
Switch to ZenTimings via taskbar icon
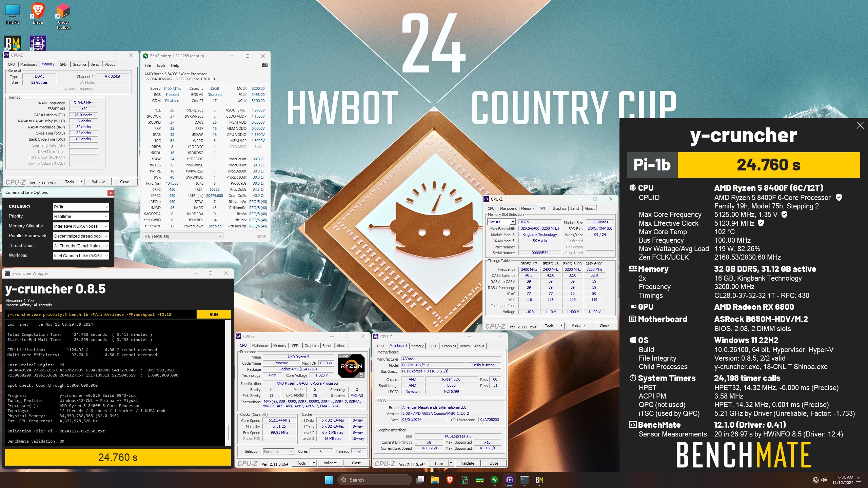495,480
